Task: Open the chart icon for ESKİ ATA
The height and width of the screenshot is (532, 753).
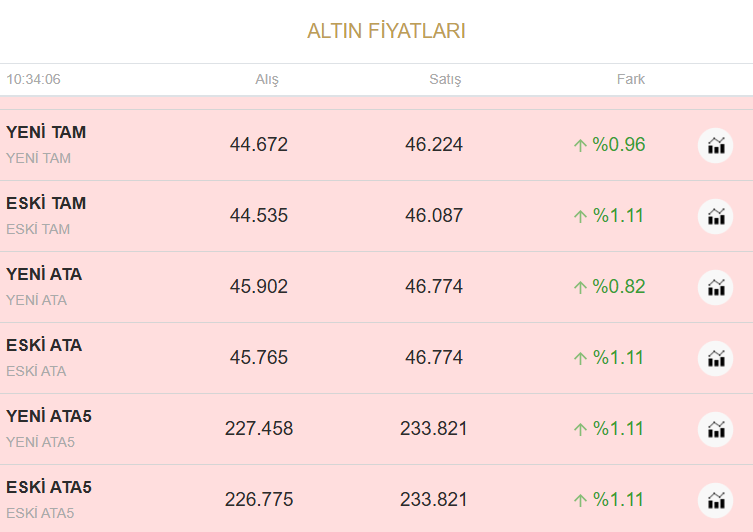Action: tap(715, 358)
